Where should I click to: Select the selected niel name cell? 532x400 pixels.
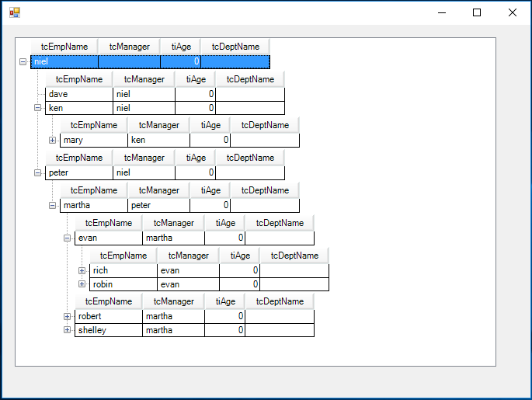[64, 61]
